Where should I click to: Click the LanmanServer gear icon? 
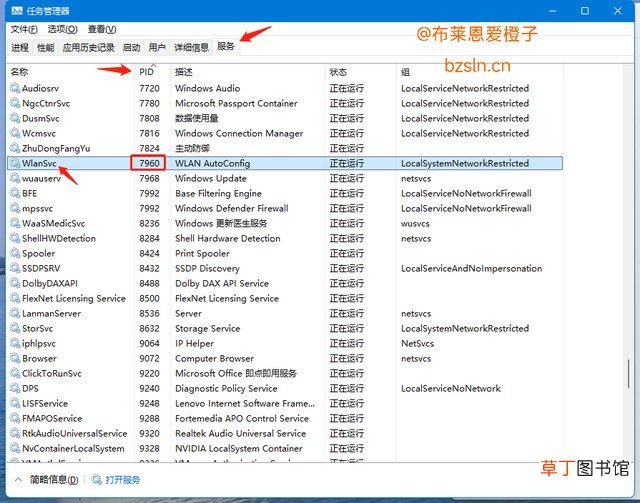pos(15,313)
